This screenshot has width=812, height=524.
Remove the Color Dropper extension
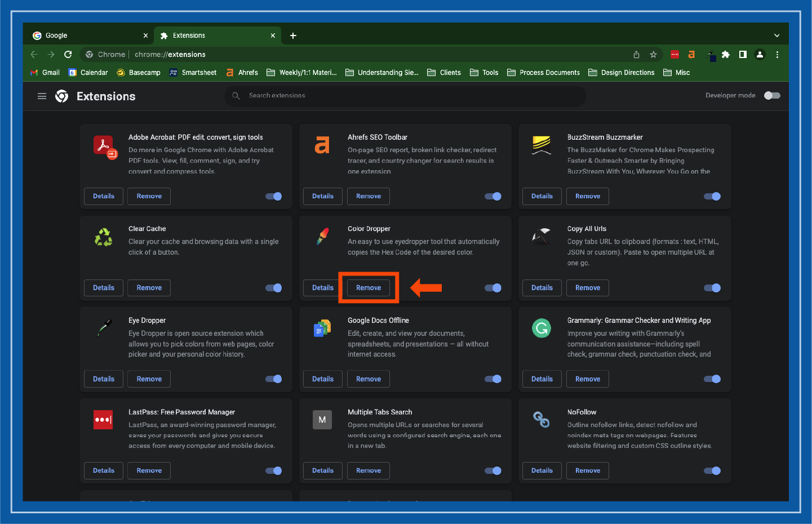click(369, 288)
